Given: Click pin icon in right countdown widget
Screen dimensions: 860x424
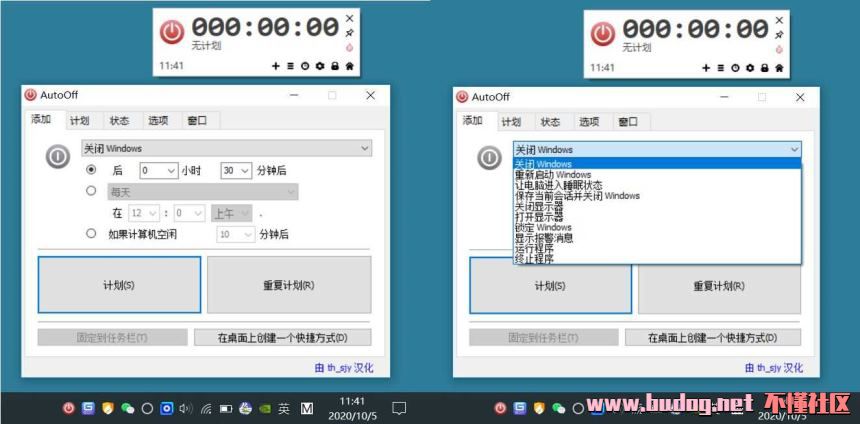Looking at the screenshot, I should pos(779,35).
